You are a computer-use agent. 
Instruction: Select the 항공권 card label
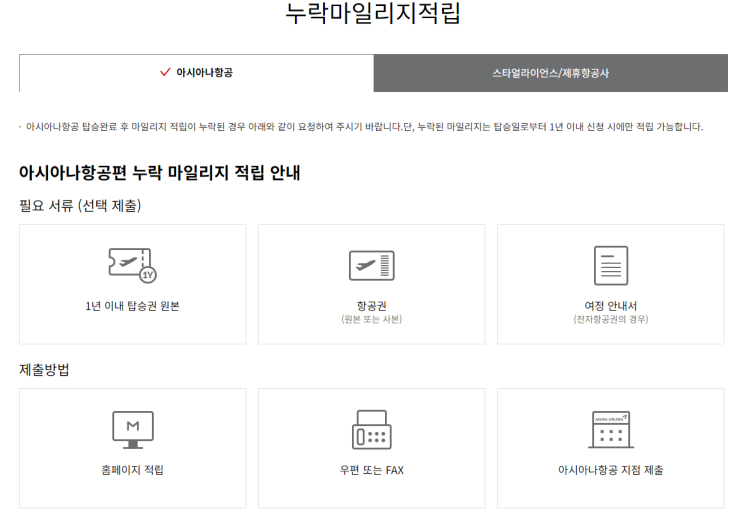click(x=372, y=306)
